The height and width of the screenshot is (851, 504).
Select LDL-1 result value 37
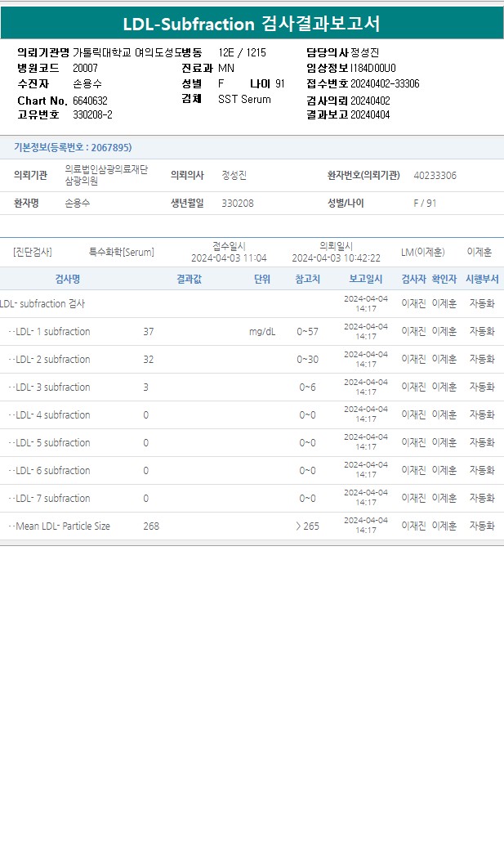149,332
